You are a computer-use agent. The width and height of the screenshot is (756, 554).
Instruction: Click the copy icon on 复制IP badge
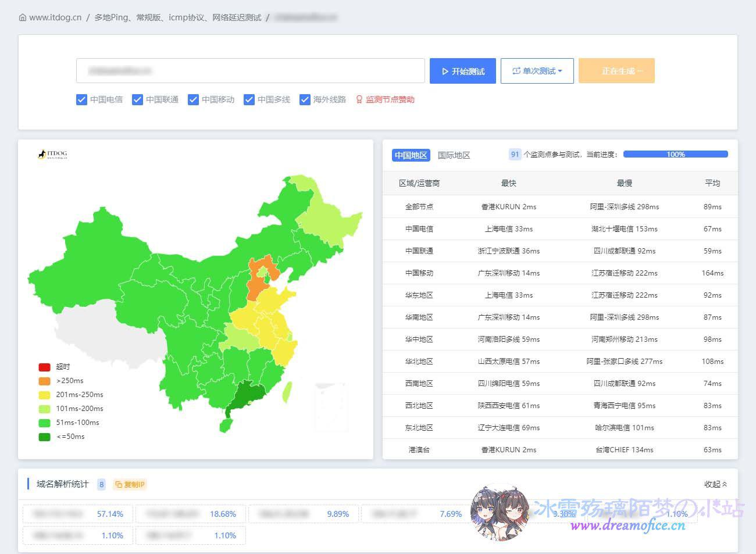[119, 484]
